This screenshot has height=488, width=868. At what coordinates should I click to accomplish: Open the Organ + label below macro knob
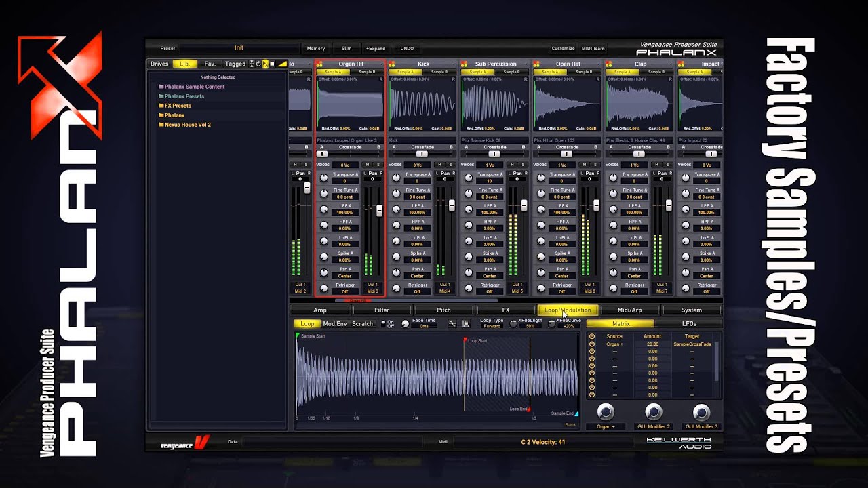pyautogui.click(x=606, y=426)
